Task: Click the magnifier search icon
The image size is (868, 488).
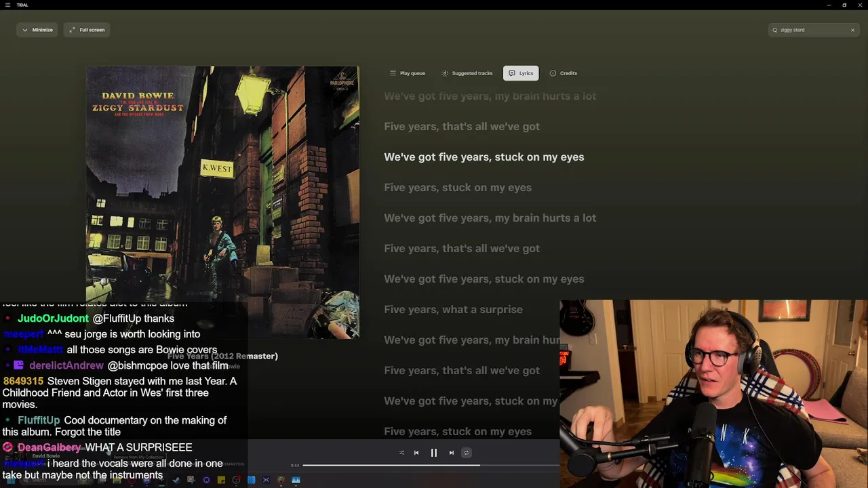Action: click(774, 30)
